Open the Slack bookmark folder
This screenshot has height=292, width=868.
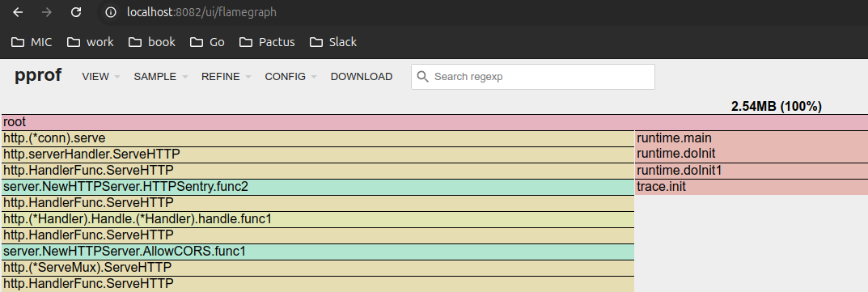coord(332,42)
